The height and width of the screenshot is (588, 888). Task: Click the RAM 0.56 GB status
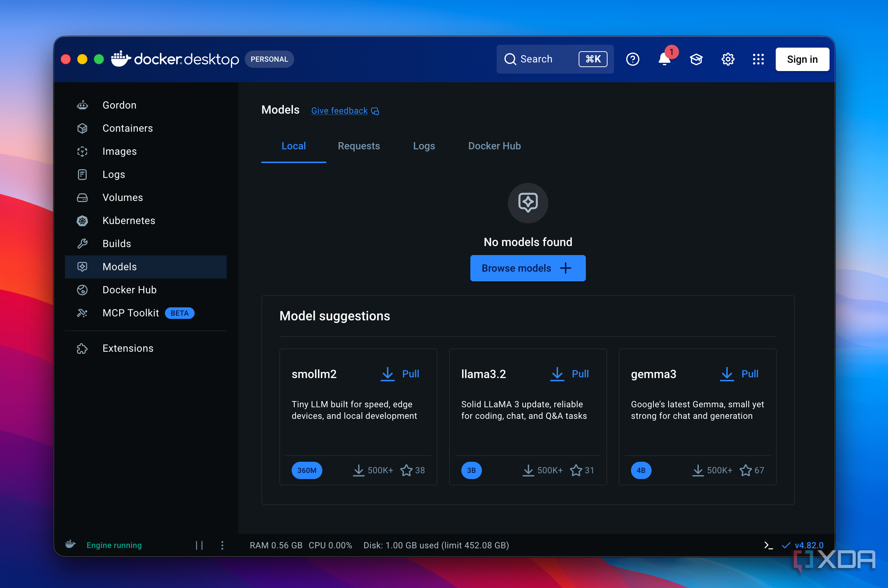[x=276, y=545]
